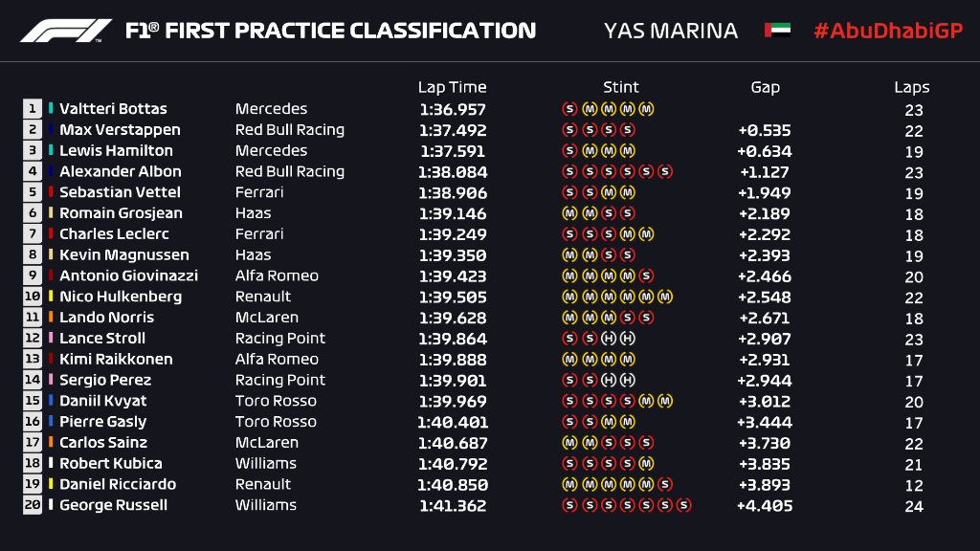Click the Stint column header

point(621,87)
